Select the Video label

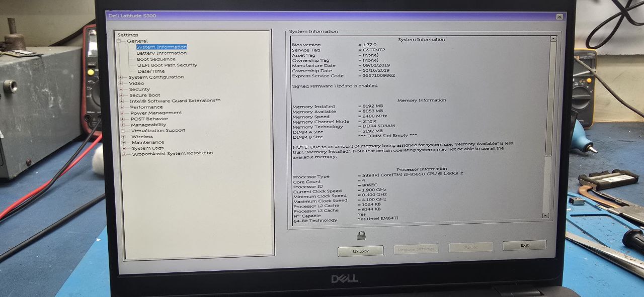click(x=136, y=83)
